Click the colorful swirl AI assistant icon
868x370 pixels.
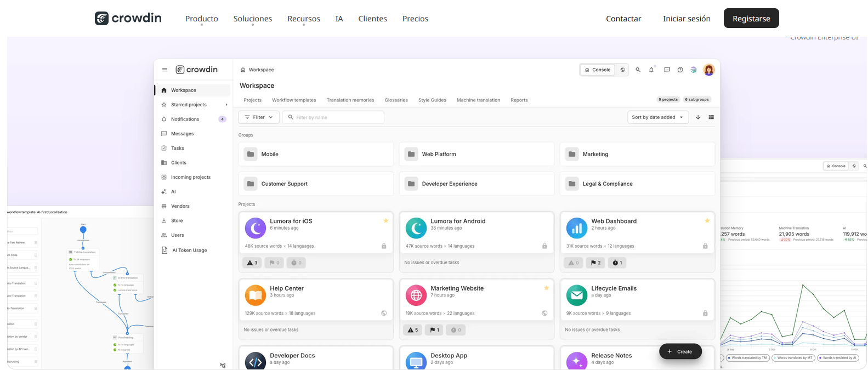[694, 70]
